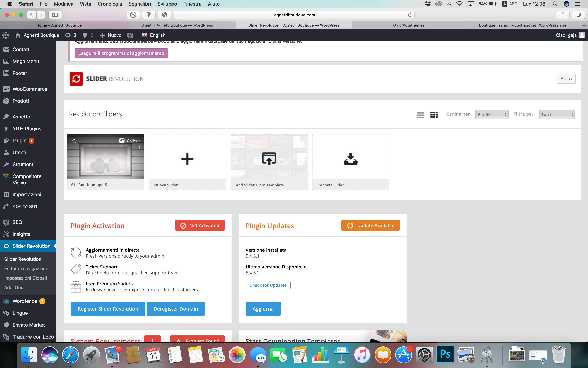Click the Slider Revolution logo icon
Image resolution: width=588 pixels, height=368 pixels.
click(x=76, y=79)
